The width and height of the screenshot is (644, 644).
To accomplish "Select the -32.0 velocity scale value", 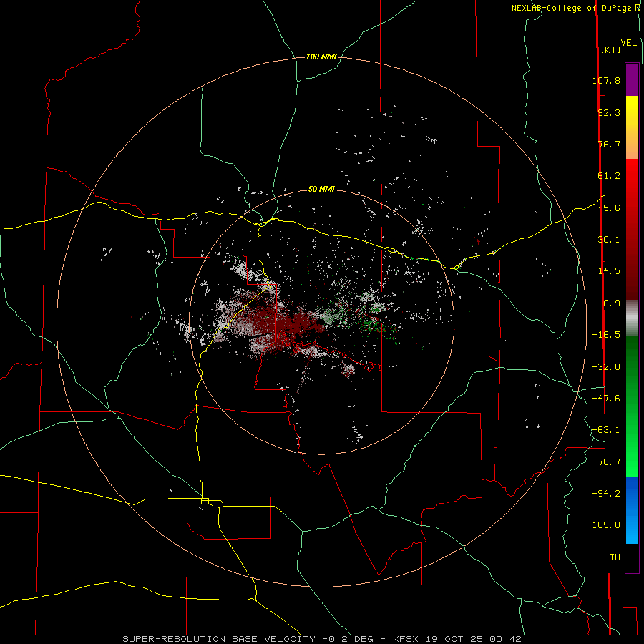I will coord(606,367).
